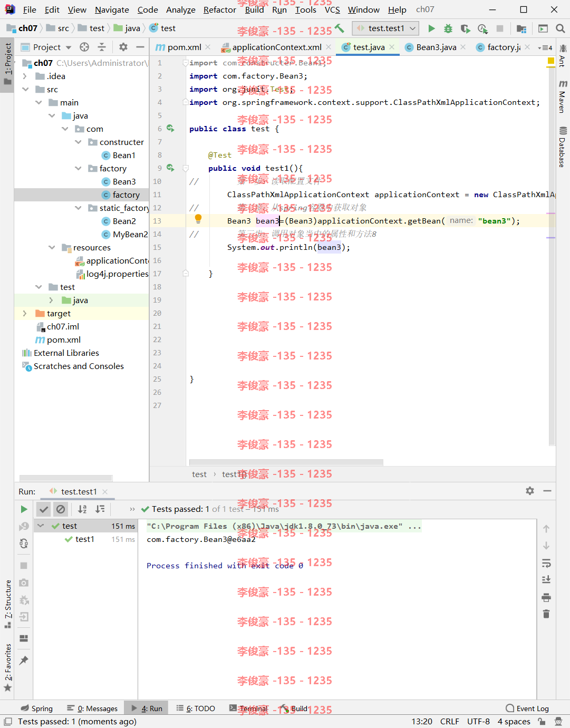Toggle soft-wrap in console output
The image size is (570, 728).
click(x=546, y=563)
